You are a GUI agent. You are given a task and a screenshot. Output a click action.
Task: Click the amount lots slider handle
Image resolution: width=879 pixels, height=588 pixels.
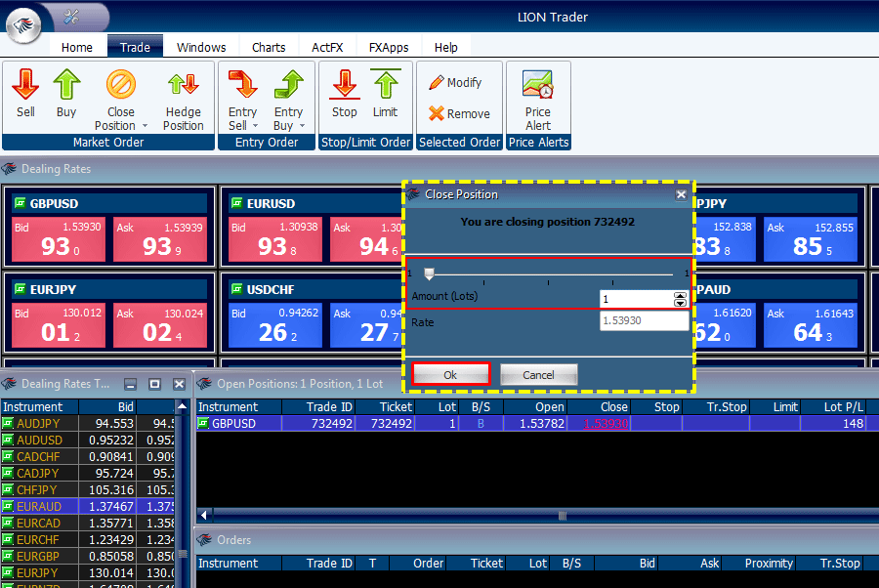coord(429,273)
